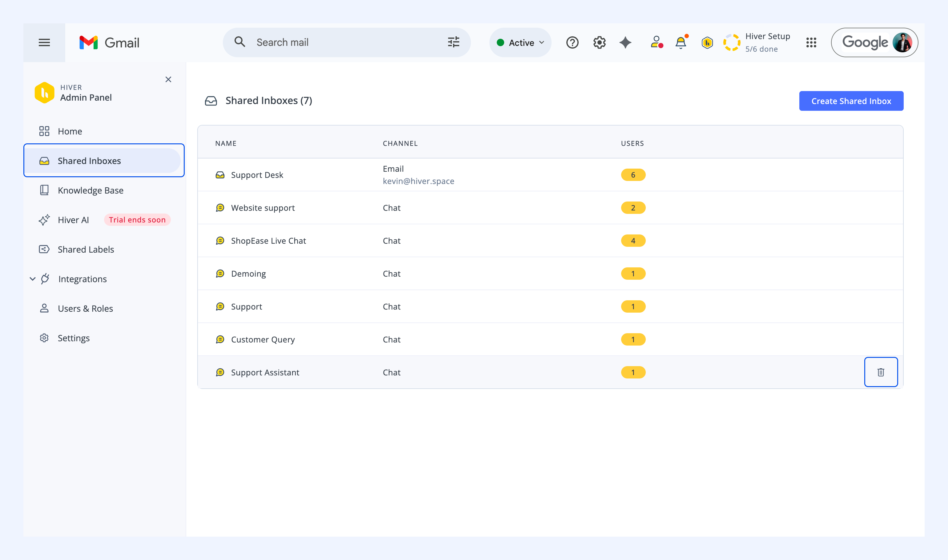Click the Shared Inboxes header inbox icon

pos(211,101)
